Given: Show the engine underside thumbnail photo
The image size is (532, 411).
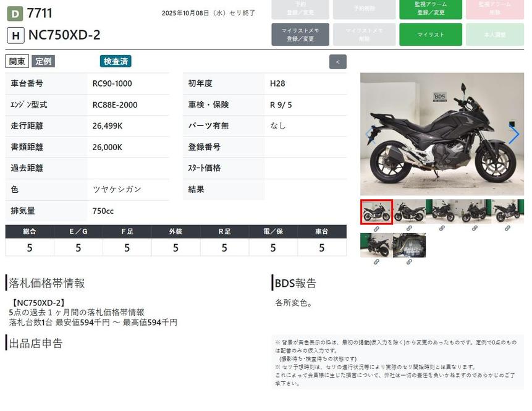Looking at the screenshot, I should tap(409, 245).
